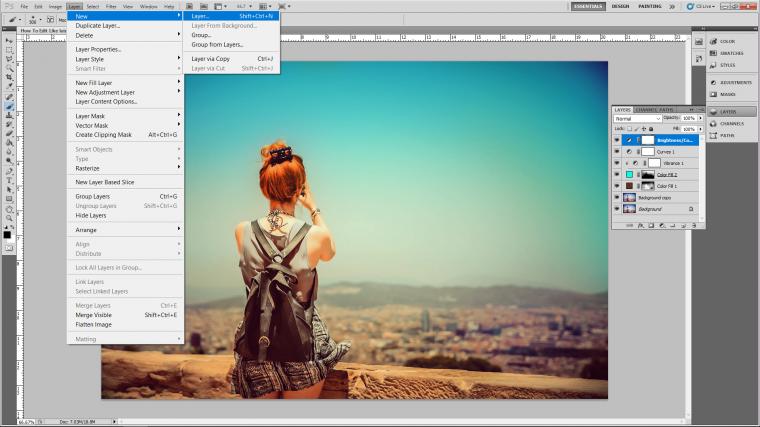Select the Eyedropper tool

coord(9,87)
